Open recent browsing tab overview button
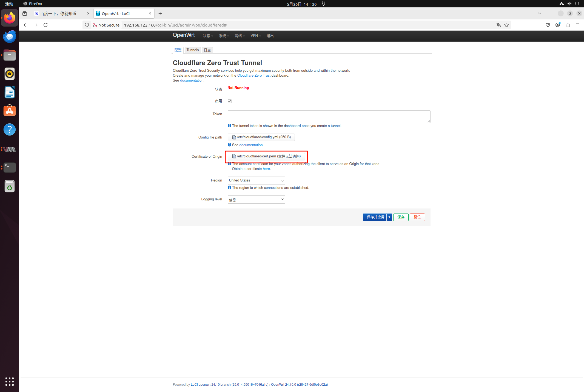The image size is (584, 392). pos(25,13)
